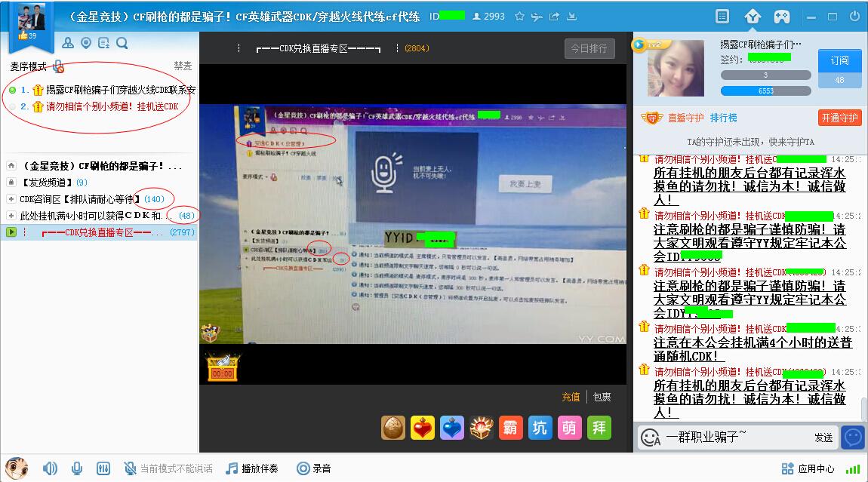Screen dimensions: 868x482
Task: Open the list panel icon in the title bar
Action: pos(722,17)
